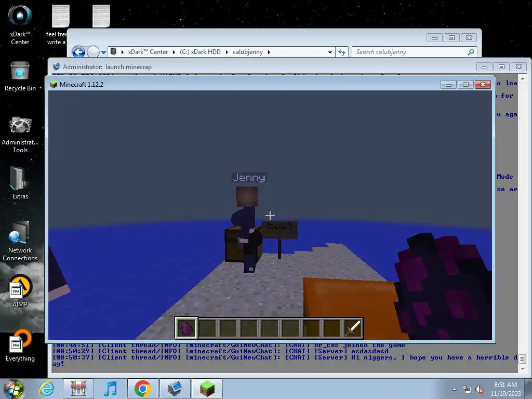Screen dimensions: 532x399
Task: Minimize the Administrator console window
Action: (485, 67)
